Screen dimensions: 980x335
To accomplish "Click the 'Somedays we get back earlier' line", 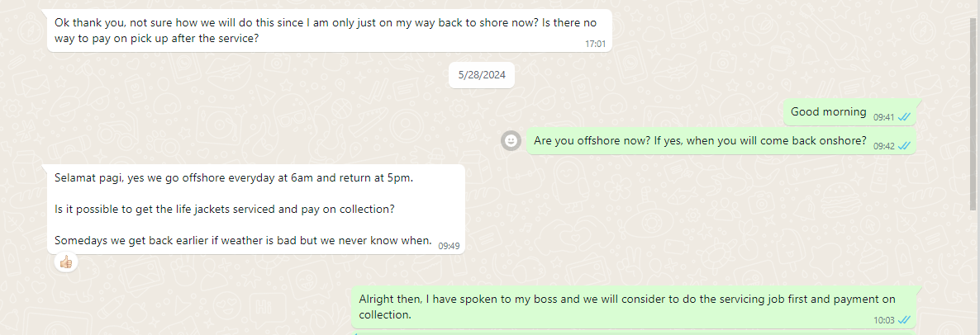I will [243, 241].
